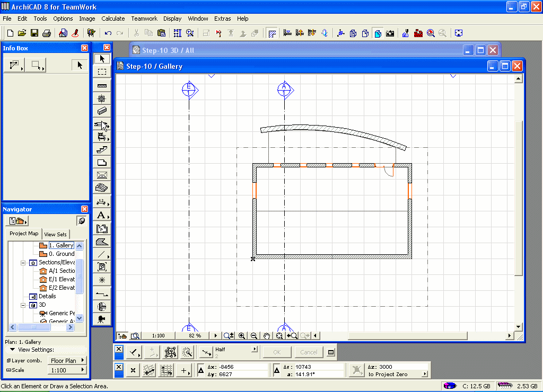Select the Stair tool in the toolbox
The image size is (543, 392).
(102, 150)
